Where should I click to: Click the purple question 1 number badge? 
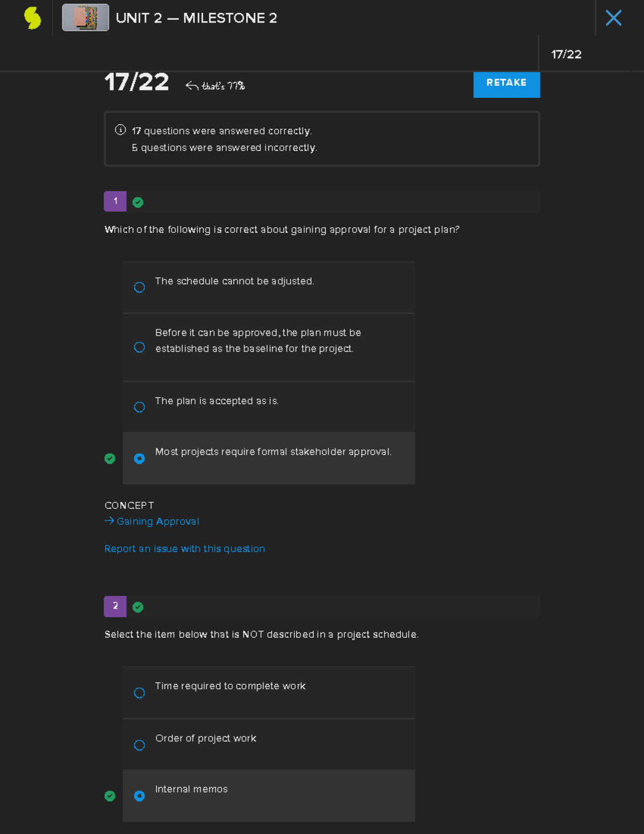point(115,201)
